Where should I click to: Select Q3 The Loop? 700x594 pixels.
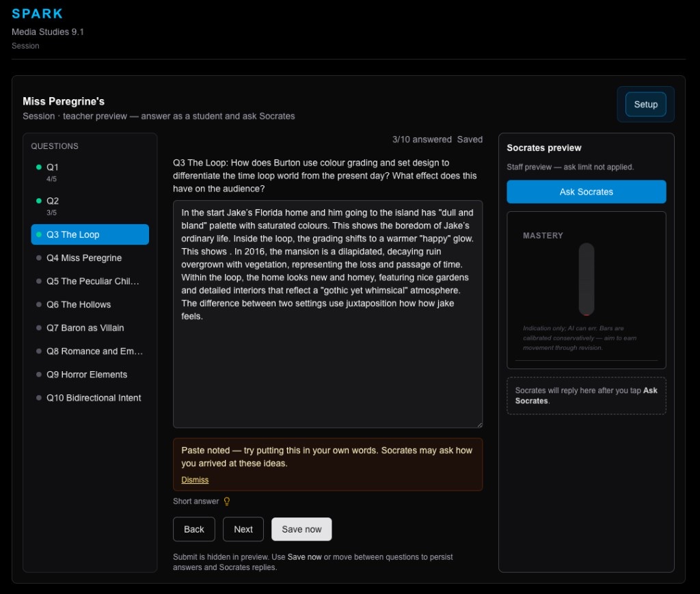pos(90,234)
